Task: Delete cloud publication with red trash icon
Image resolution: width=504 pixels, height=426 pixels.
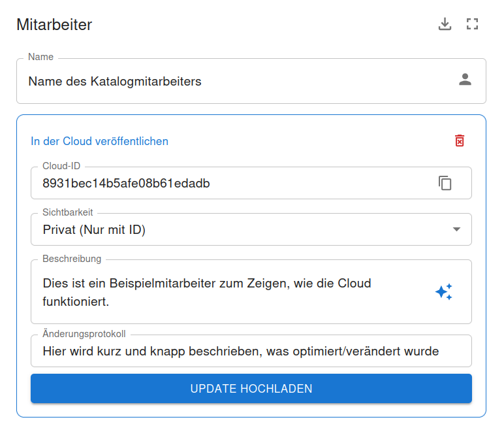Action: pos(460,140)
